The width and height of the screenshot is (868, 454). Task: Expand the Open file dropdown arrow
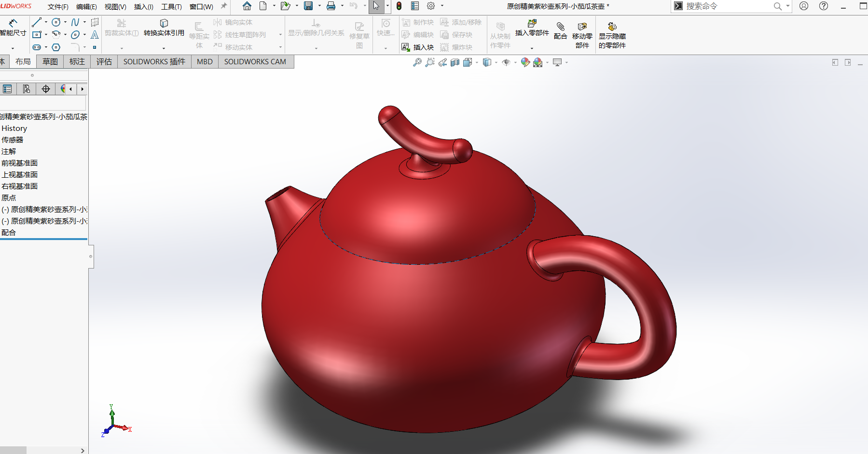coord(297,6)
